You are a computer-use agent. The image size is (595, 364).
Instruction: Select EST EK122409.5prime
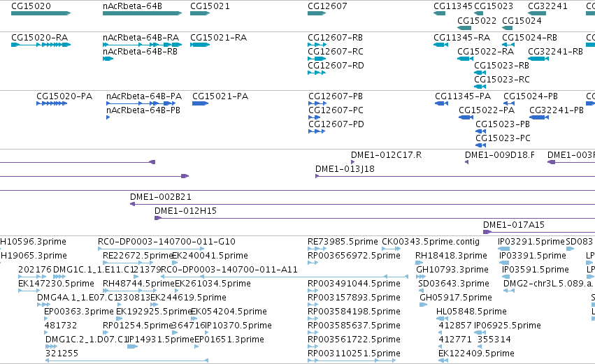click(x=477, y=354)
